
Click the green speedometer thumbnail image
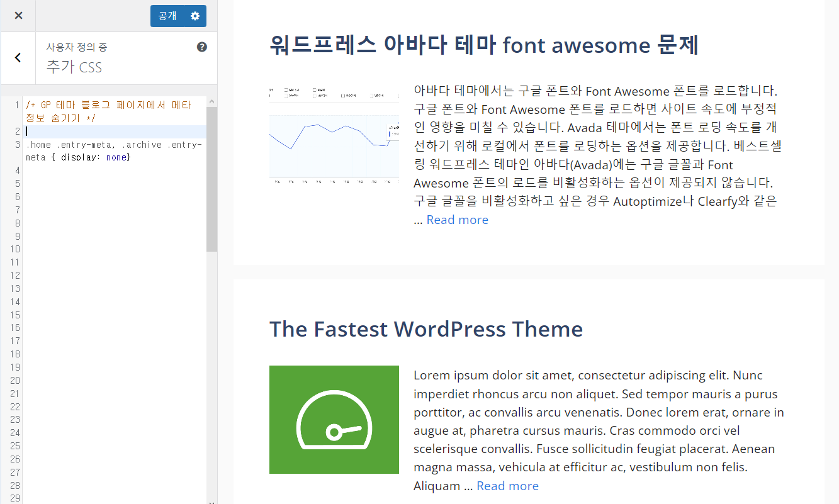click(x=334, y=420)
